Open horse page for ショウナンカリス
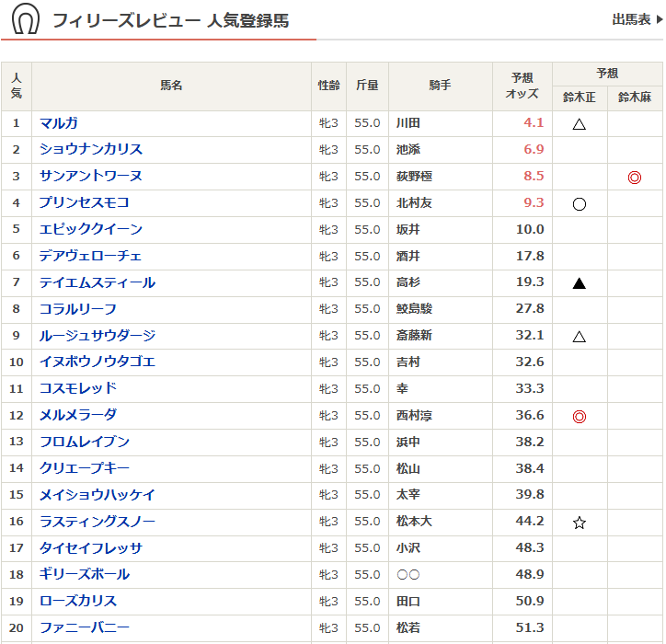 [91, 149]
